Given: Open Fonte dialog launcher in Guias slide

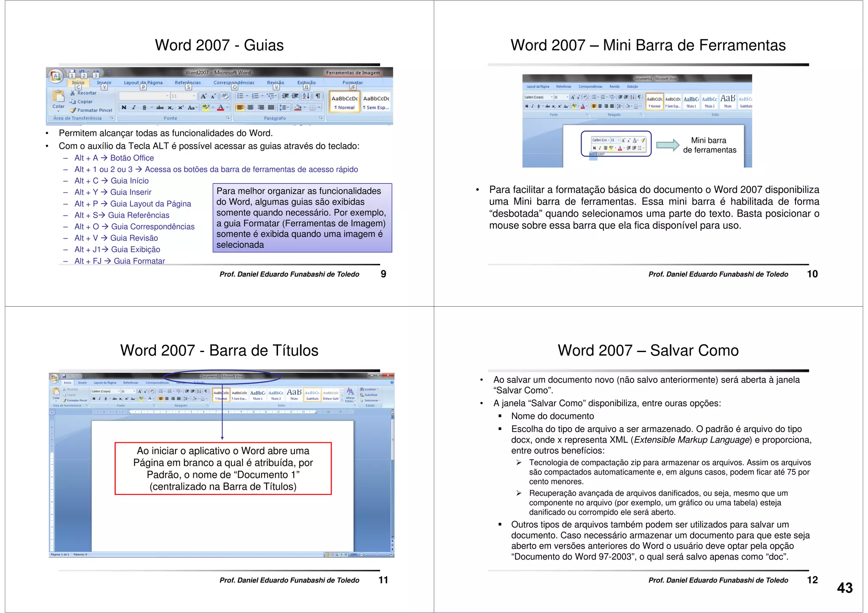Looking at the screenshot, I should pos(228,118).
